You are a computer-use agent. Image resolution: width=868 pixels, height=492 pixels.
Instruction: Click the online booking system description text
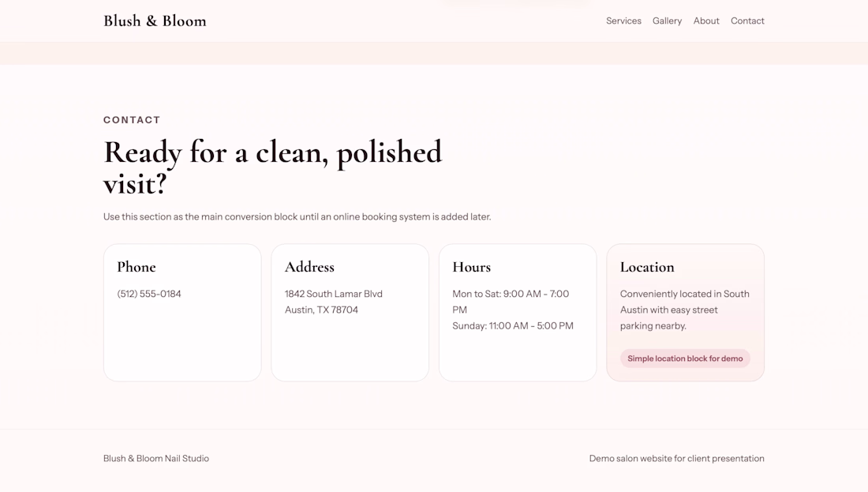(x=297, y=216)
